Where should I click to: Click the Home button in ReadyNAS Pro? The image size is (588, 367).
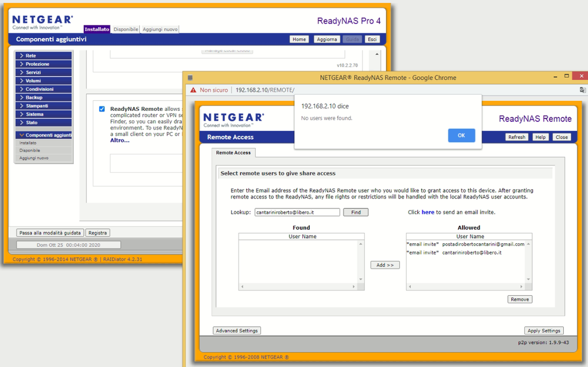tap(299, 39)
